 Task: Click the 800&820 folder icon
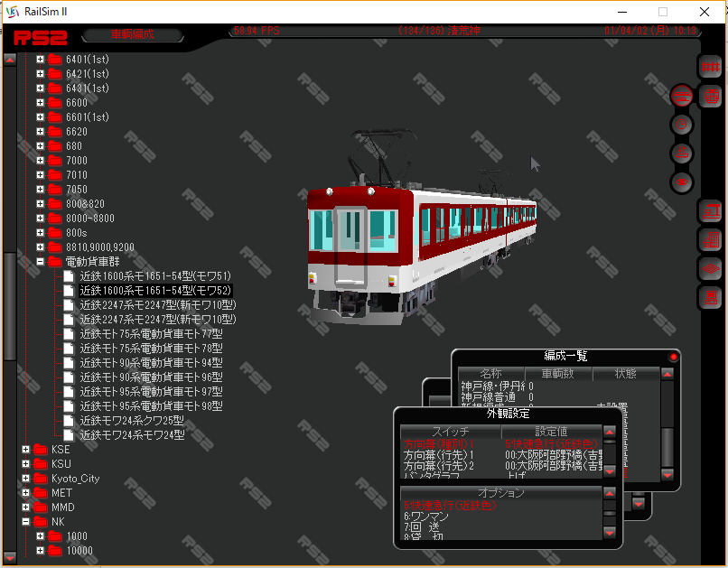pos(55,204)
